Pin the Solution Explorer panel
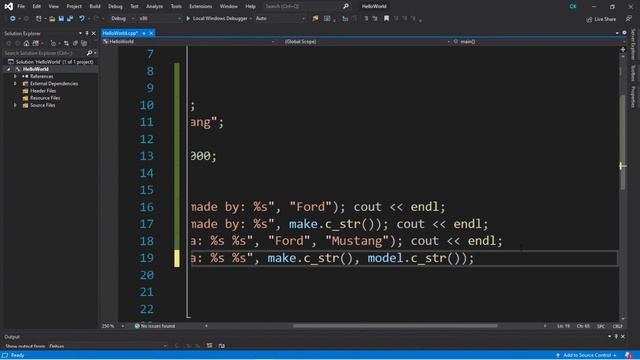Screen dimensions: 640x360 click(87, 33)
